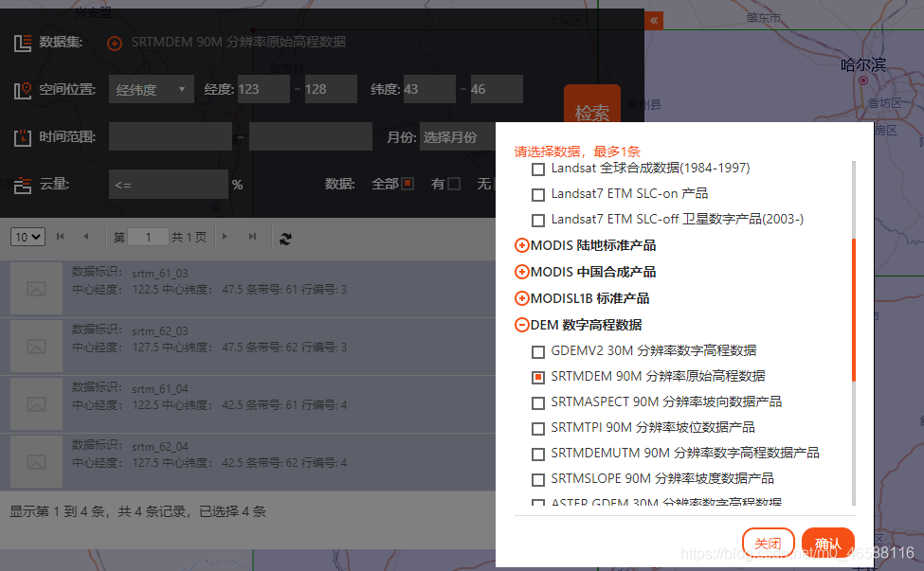Refresh the results list
Screen dimensions: 924x571
285,239
